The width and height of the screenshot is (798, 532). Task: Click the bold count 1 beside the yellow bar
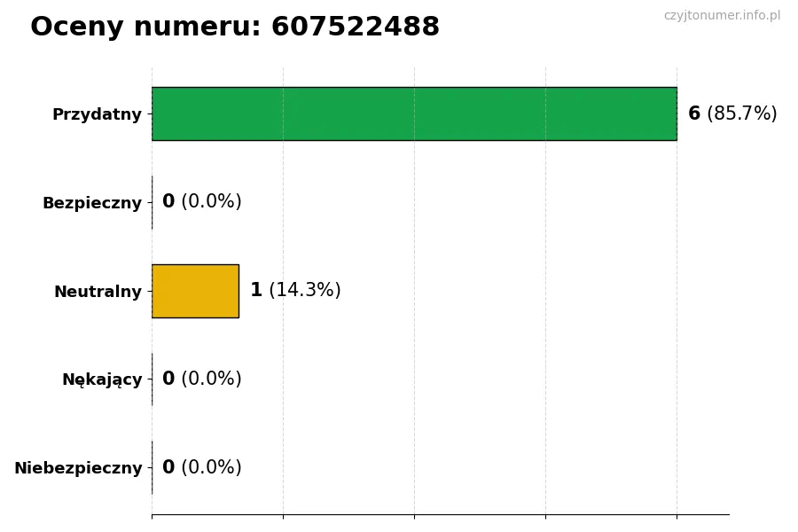tap(256, 290)
